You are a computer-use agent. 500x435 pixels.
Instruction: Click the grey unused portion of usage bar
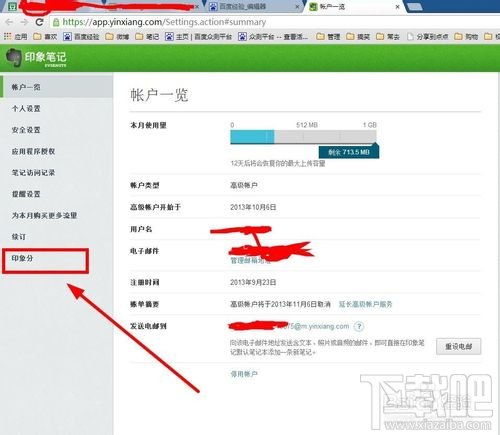[325, 137]
